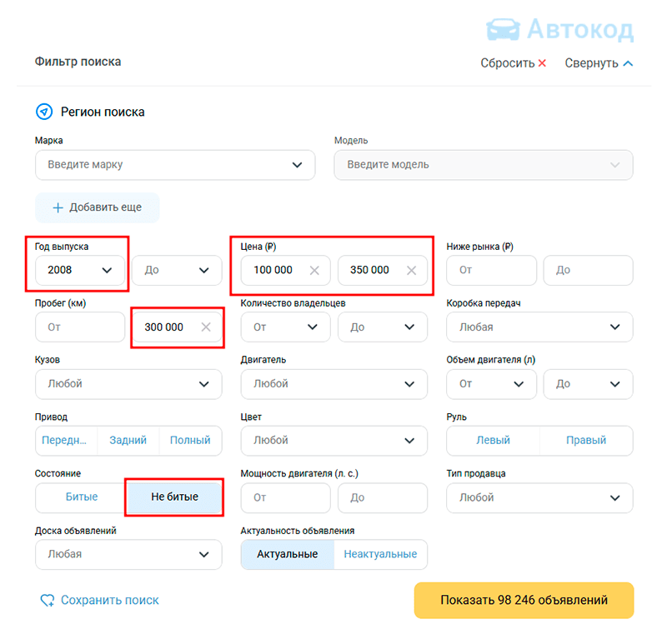Clear the maximum price 350 000 value
This screenshot has height=644, width=667.
(x=411, y=271)
